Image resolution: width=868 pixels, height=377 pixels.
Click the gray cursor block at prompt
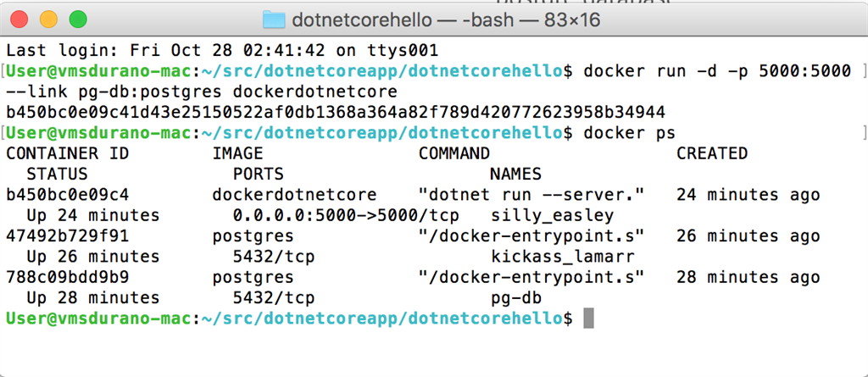pyautogui.click(x=589, y=318)
